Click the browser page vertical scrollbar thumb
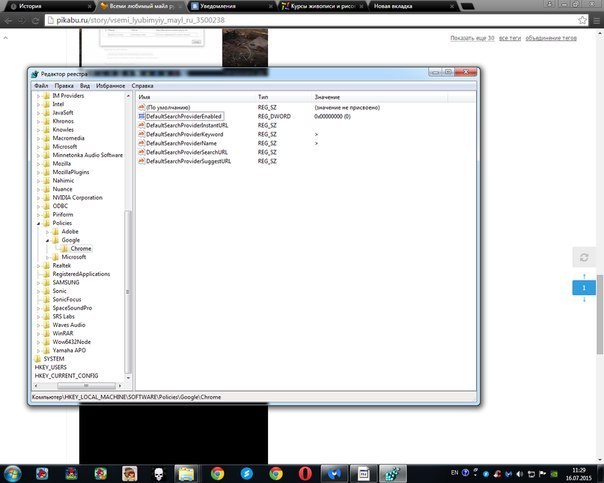The height and width of the screenshot is (483, 604). (600, 314)
